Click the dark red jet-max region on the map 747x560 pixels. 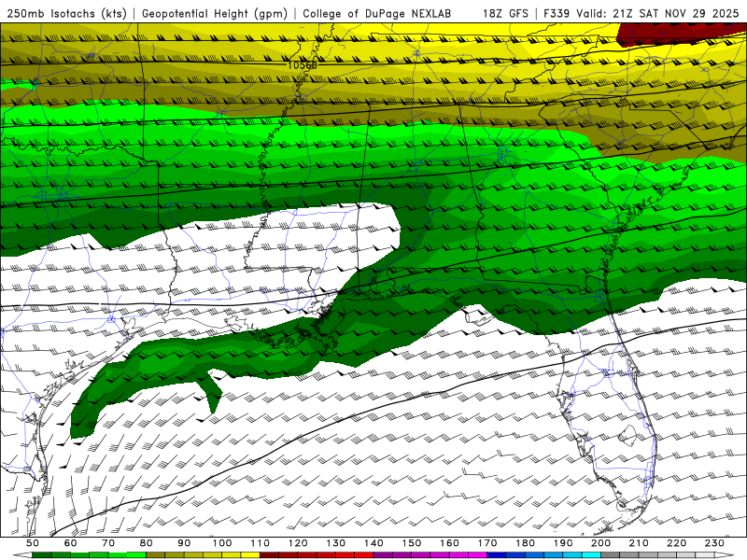point(682,34)
